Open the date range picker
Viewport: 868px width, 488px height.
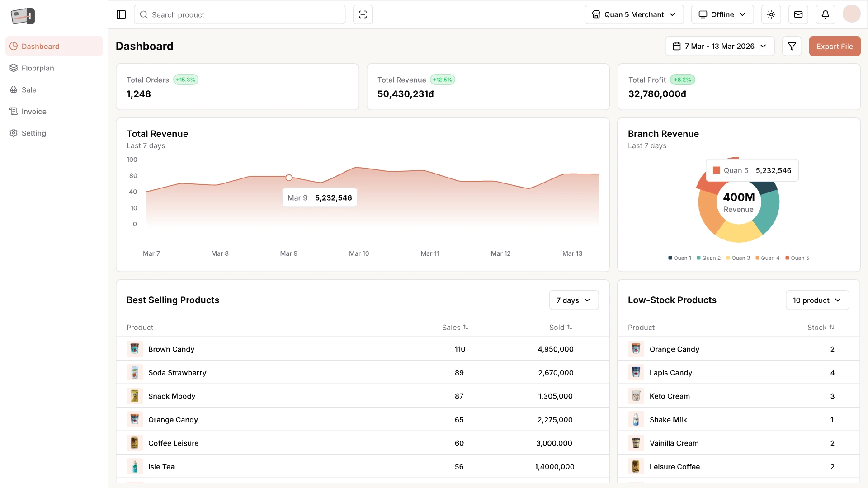pos(720,46)
